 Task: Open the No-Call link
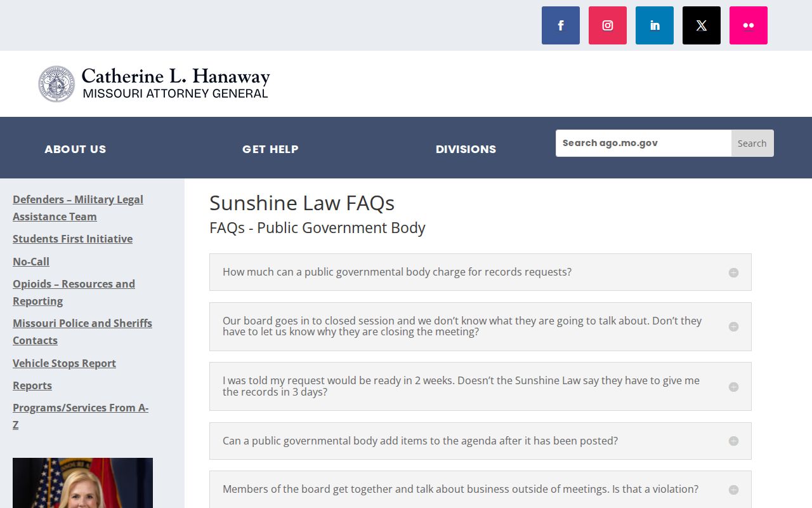[x=31, y=262]
